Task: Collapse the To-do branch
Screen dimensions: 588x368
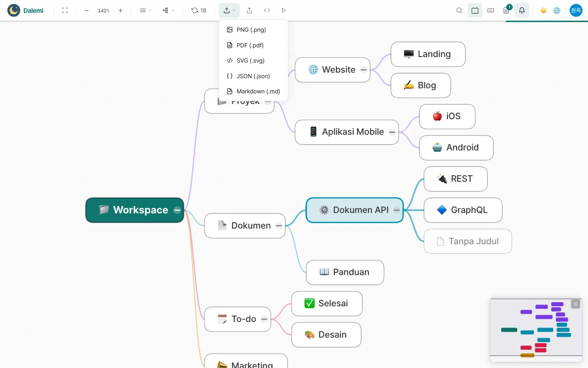Action: (x=264, y=319)
